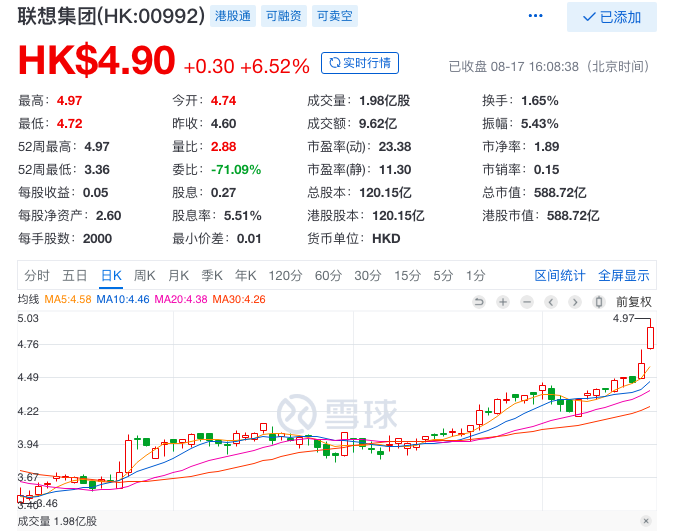
Task: Select the 60分 chart tab
Action: tap(328, 276)
